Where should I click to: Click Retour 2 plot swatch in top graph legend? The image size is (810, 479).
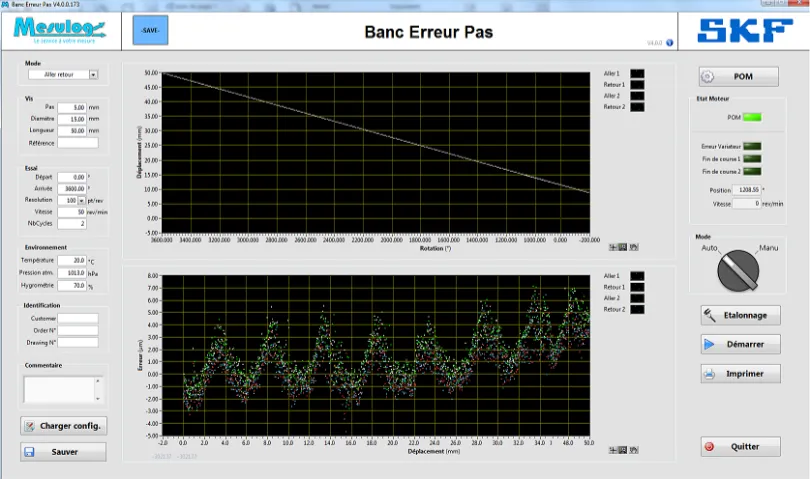click(637, 107)
